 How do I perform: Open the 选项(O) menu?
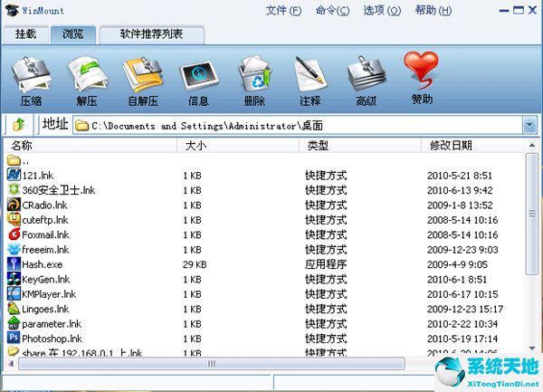381,10
